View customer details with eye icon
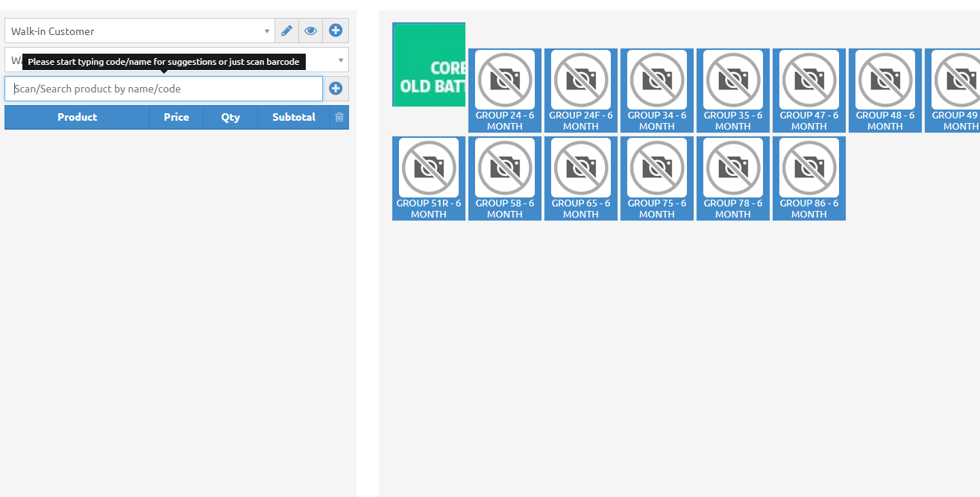 click(311, 31)
